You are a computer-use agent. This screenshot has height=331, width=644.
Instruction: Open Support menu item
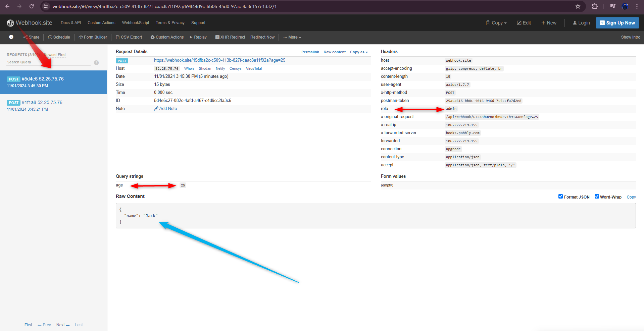tap(198, 23)
